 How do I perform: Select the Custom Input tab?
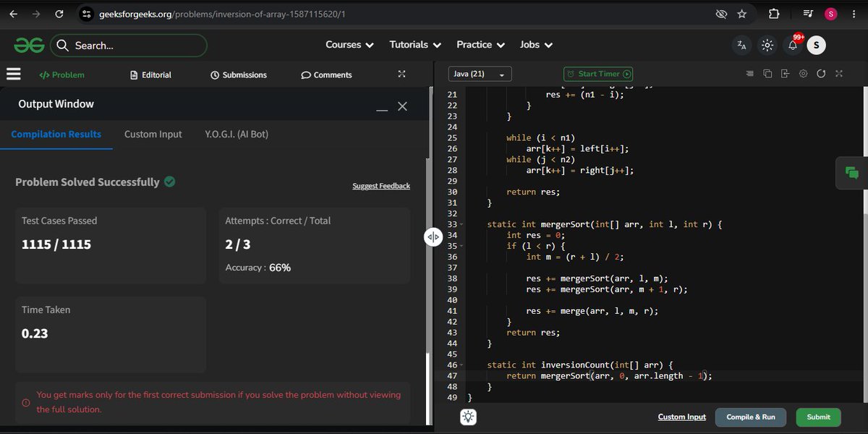click(153, 134)
